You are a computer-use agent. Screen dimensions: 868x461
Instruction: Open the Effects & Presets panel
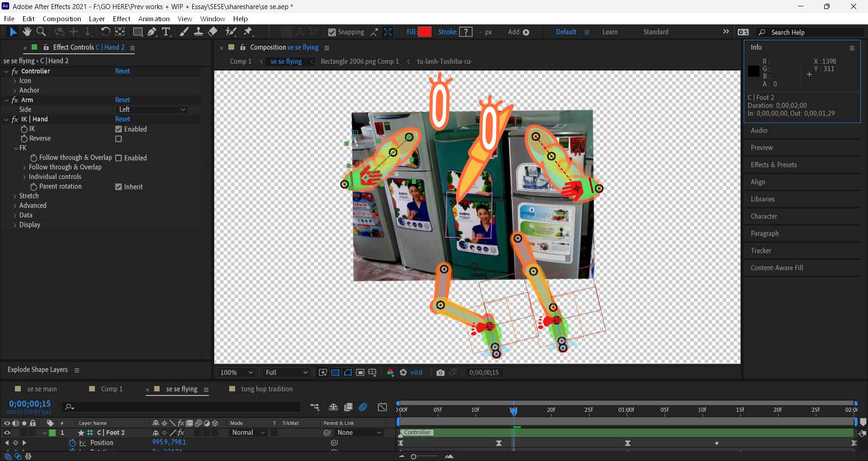coord(774,165)
